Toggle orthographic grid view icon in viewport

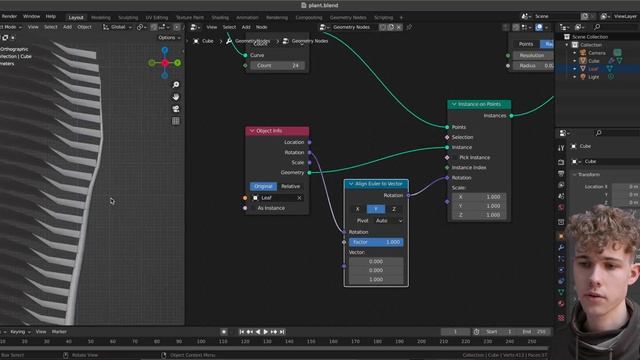176,121
